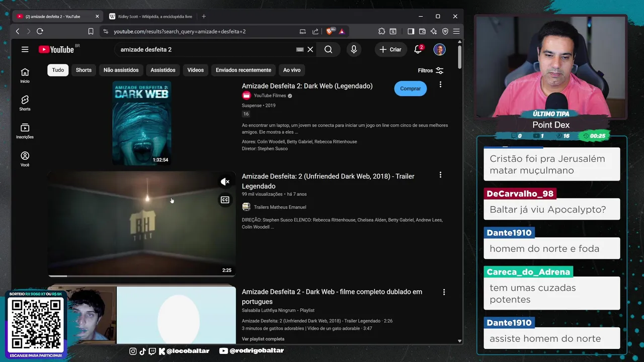The height and width of the screenshot is (362, 644).
Task: Open the YouTube Filmes channel link
Action: pyautogui.click(x=270, y=96)
